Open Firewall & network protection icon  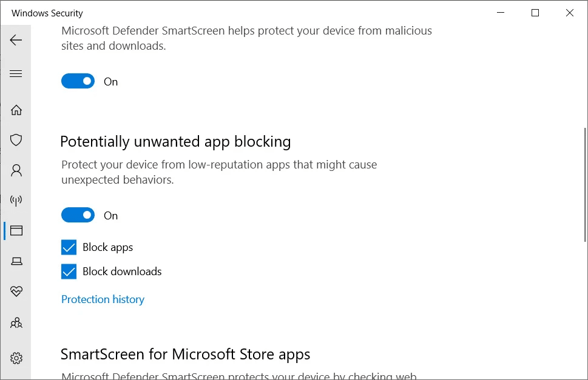click(16, 201)
